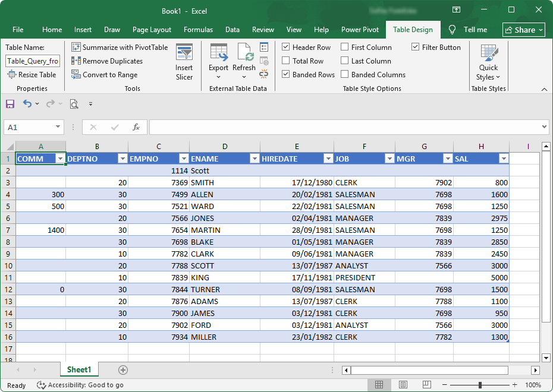
Task: Enable the Banded Columns checkbox
Action: [x=345, y=74]
